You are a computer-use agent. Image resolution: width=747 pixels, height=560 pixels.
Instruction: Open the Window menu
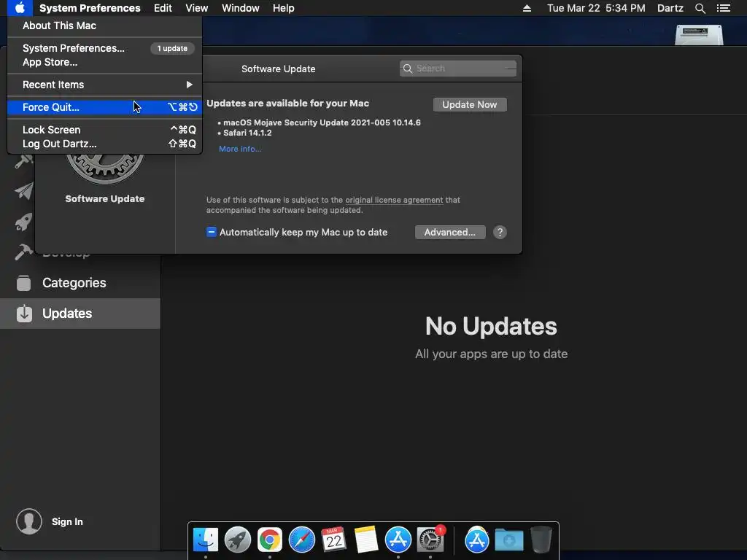tap(241, 8)
